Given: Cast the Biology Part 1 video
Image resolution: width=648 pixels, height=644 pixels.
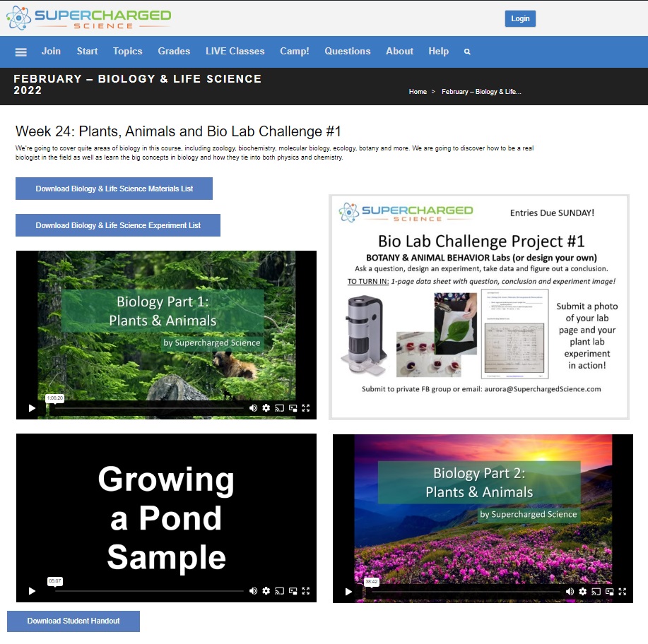Looking at the screenshot, I should click(x=279, y=408).
